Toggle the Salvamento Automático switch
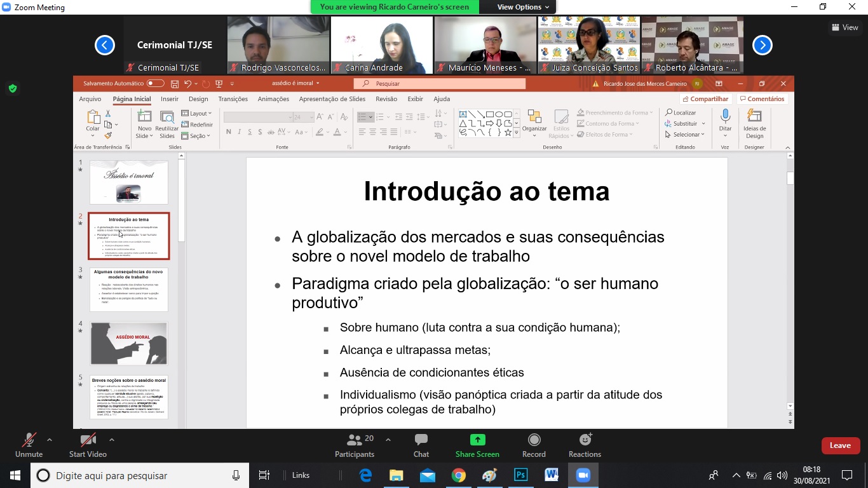The width and height of the screenshot is (868, 488). [x=155, y=83]
